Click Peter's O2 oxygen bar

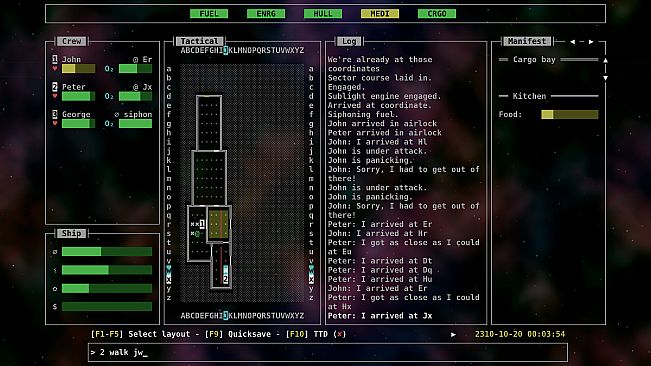coord(135,96)
